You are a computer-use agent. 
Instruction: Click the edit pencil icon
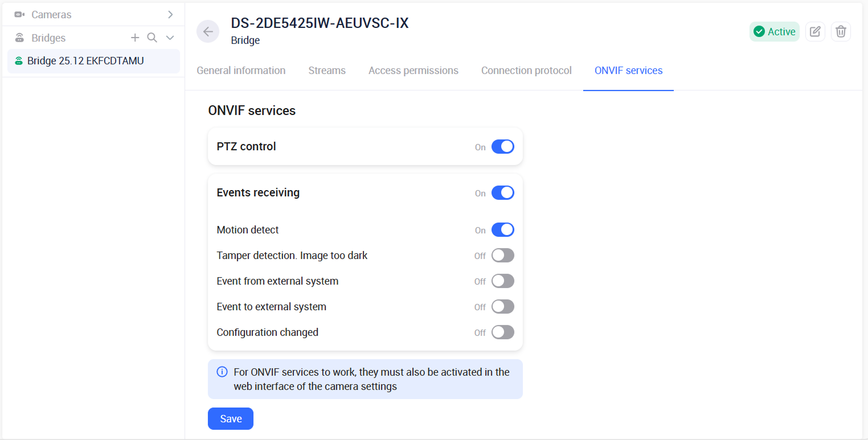(815, 32)
